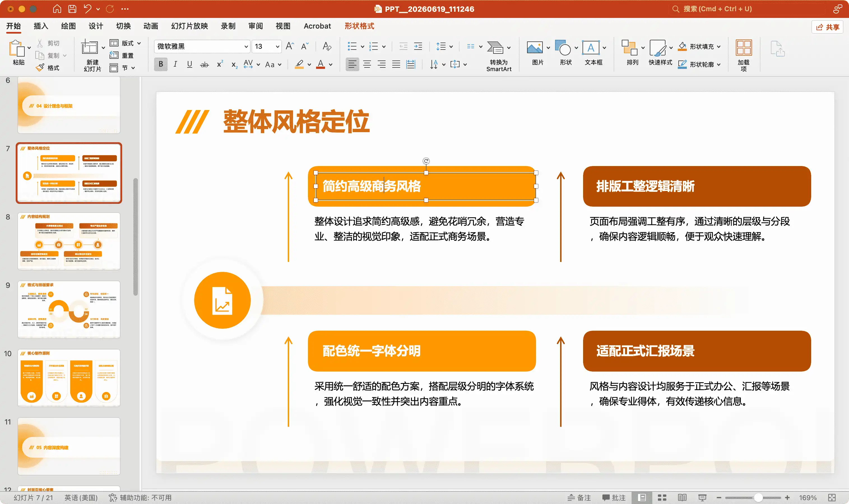The image size is (849, 504).
Task: Expand 形状轮廓 dropdown arrow
Action: [x=719, y=64]
